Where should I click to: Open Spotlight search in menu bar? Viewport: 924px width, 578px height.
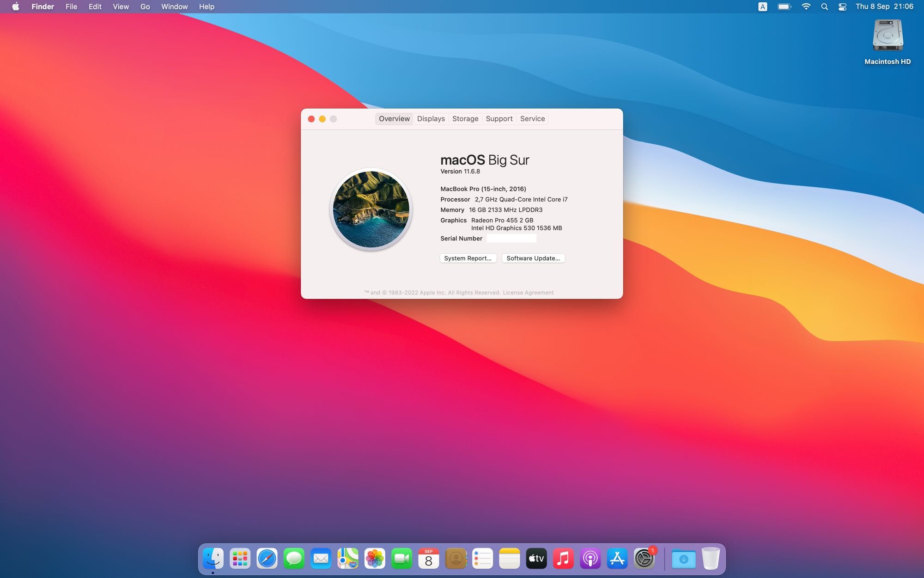click(824, 6)
